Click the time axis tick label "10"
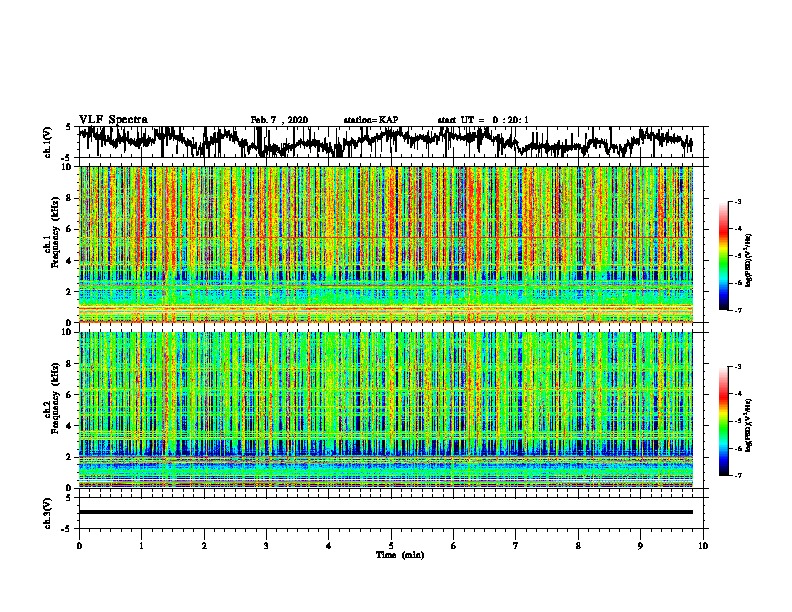Screen dimensions: 792x612 (x=703, y=545)
